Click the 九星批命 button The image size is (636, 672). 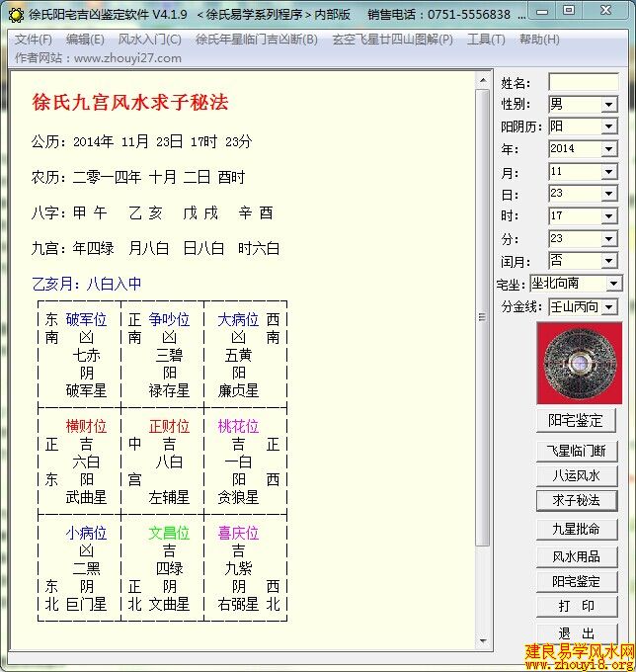coord(577,530)
